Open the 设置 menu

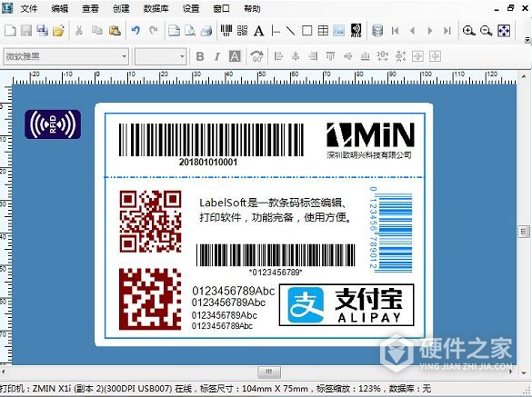[x=191, y=8]
